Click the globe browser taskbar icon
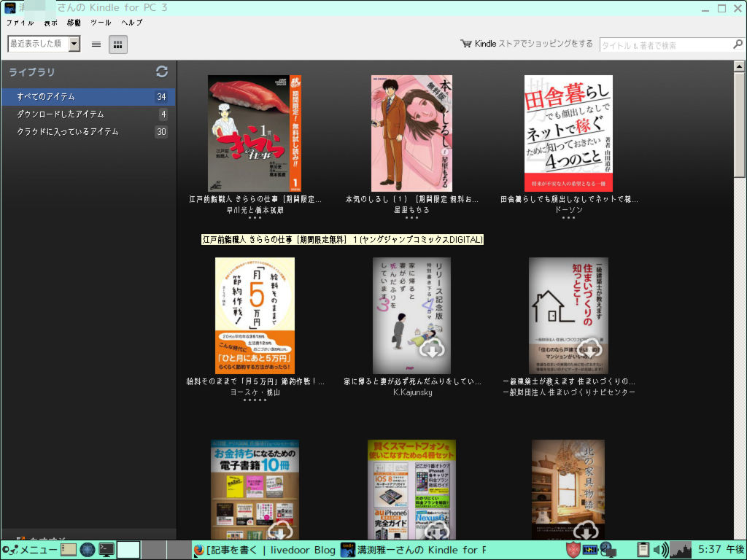This screenshot has width=747, height=560. pyautogui.click(x=88, y=550)
